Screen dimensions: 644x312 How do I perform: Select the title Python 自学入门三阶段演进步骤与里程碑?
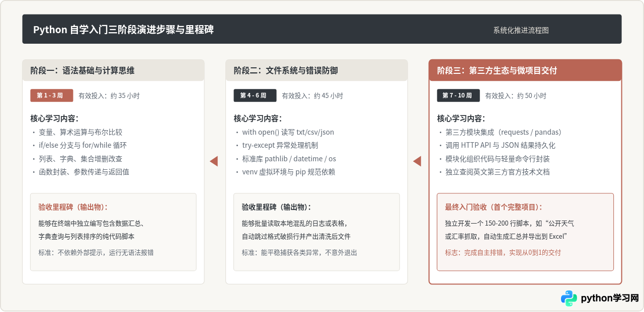[123, 30]
